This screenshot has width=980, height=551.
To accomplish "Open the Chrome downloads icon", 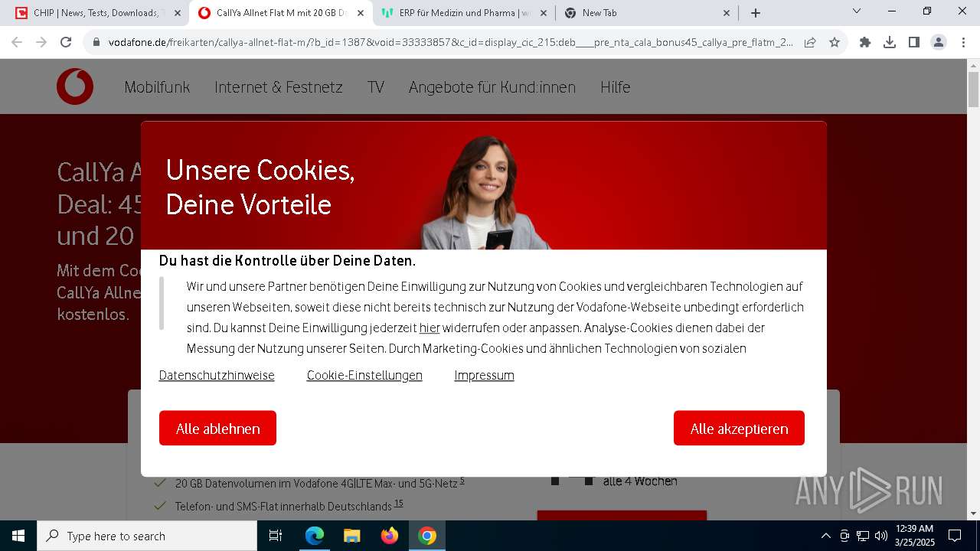I will point(890,43).
